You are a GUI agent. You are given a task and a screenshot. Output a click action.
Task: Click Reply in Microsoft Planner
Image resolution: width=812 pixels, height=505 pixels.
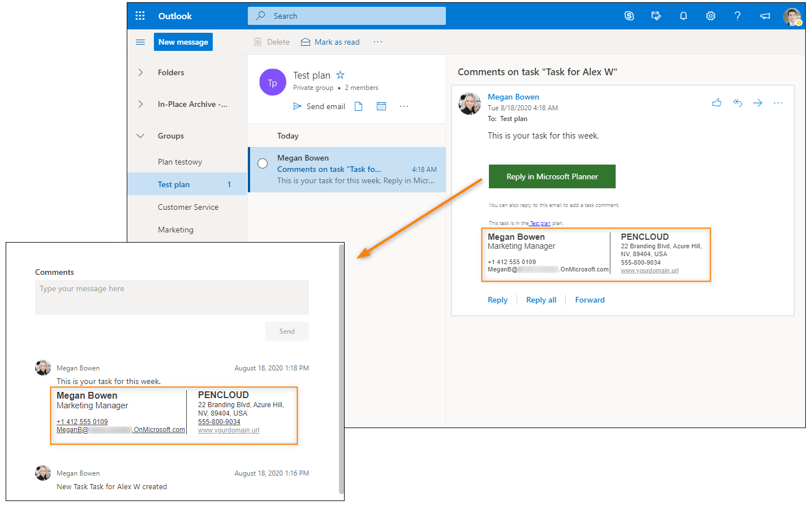click(552, 176)
